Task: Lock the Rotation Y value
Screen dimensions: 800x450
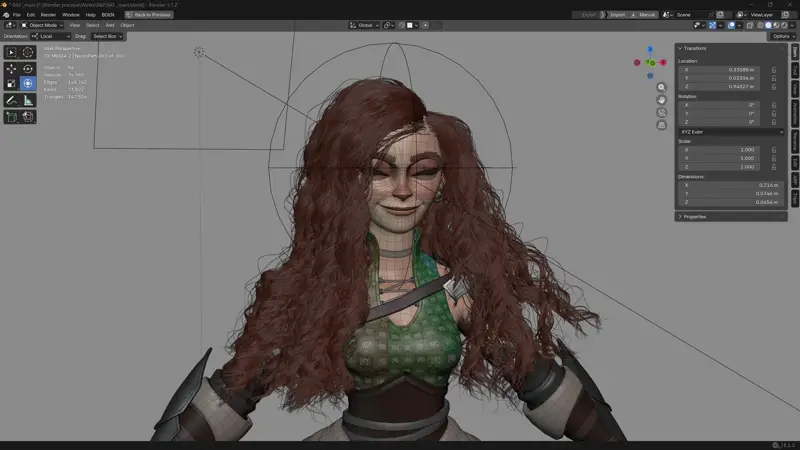Action: pyautogui.click(x=774, y=113)
